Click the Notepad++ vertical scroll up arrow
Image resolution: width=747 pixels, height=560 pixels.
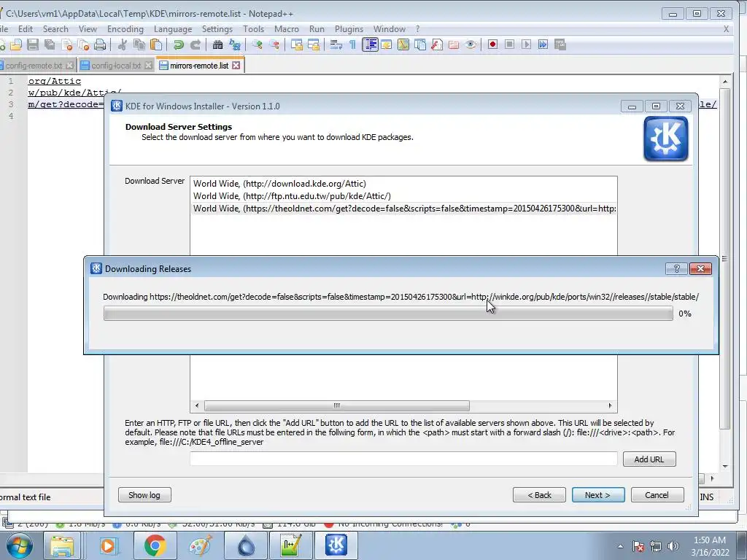click(726, 82)
